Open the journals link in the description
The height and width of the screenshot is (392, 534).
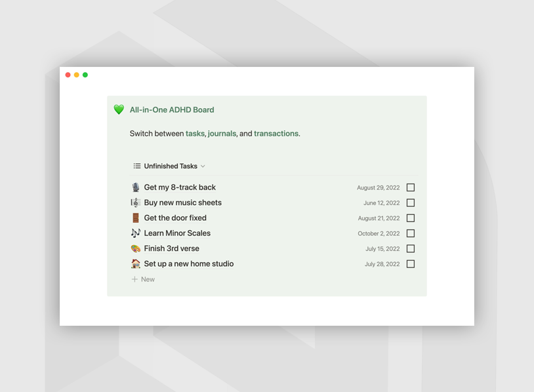click(222, 133)
